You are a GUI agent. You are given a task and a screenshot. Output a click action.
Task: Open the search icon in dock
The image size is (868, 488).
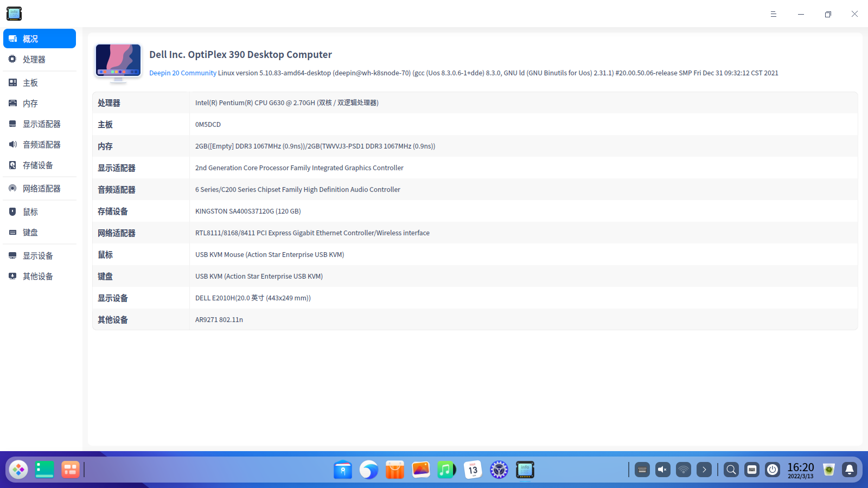click(x=731, y=470)
